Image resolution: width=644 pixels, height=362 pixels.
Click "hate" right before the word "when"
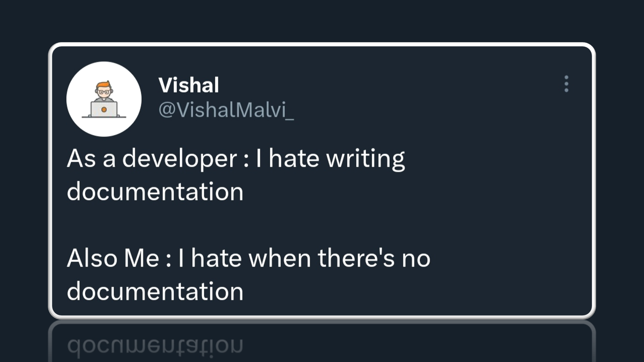[x=216, y=258]
